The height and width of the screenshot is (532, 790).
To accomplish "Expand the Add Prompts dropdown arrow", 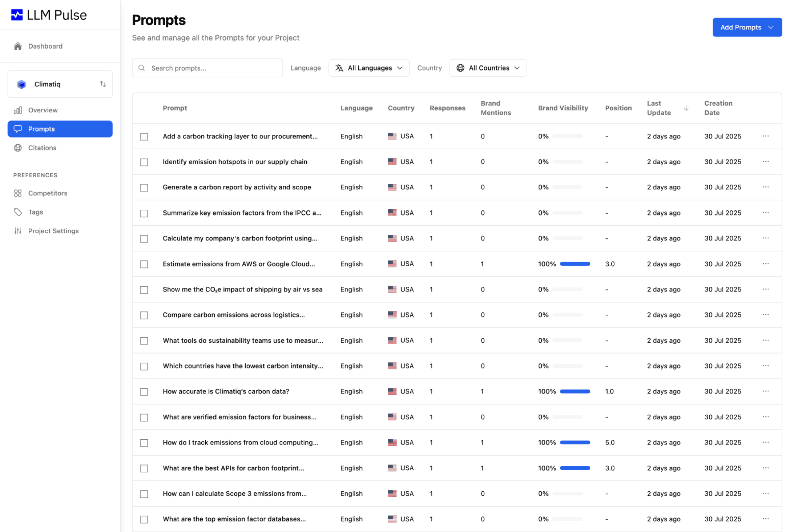I will click(771, 27).
